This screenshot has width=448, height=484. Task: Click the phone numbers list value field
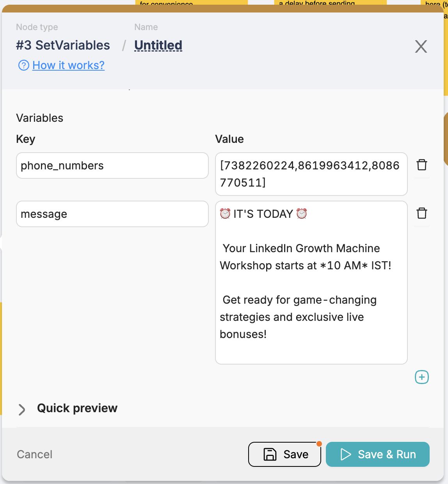coord(311,174)
